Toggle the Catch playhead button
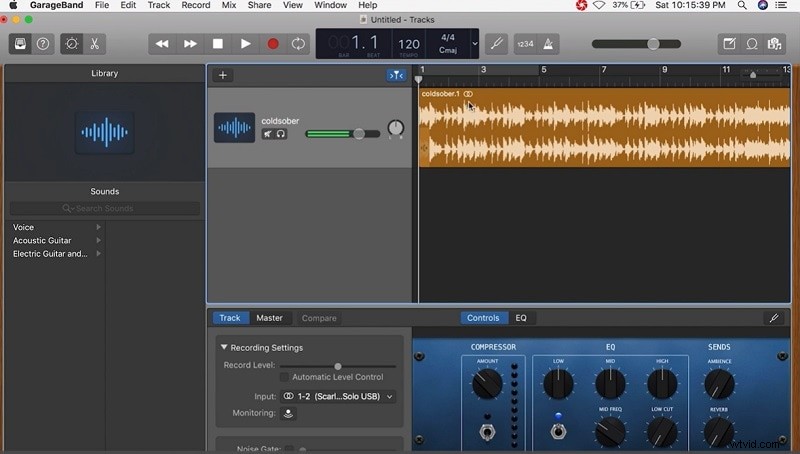 (x=396, y=75)
